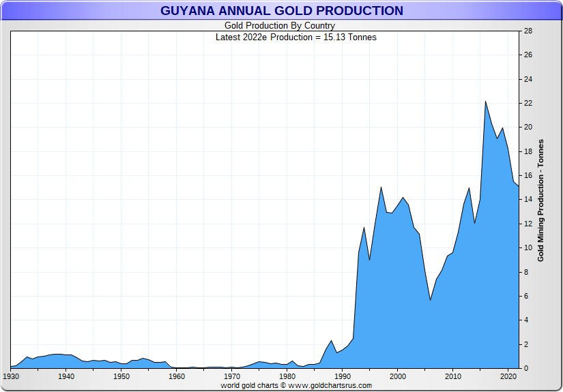Viewport: 563px width, 392px height.
Task: Click the 2006 trough in the area chart
Action: pos(430,300)
